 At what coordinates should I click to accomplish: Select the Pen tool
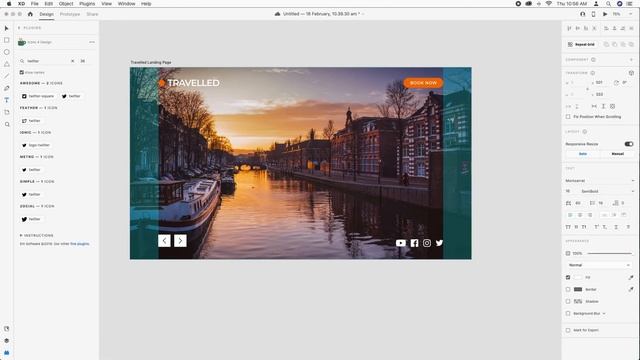[7, 88]
